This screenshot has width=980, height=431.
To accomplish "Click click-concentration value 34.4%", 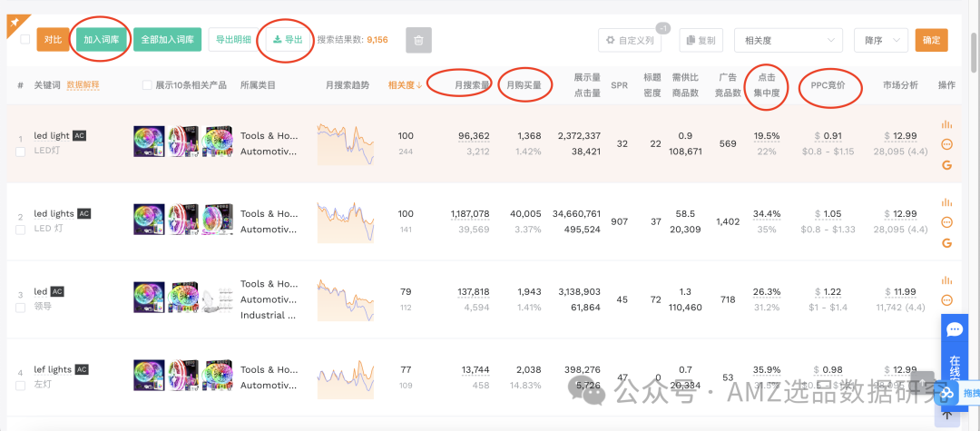I will pyautogui.click(x=767, y=213).
